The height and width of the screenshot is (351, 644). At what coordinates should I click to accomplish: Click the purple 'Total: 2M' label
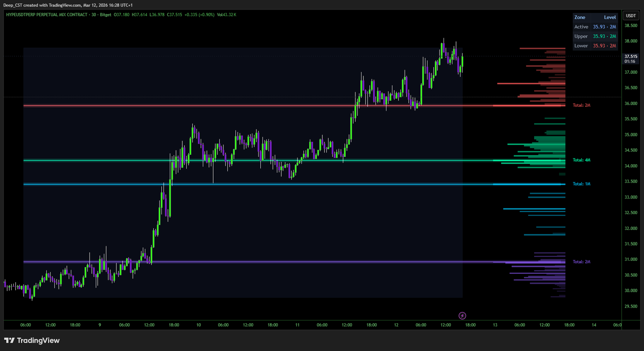pos(582,262)
